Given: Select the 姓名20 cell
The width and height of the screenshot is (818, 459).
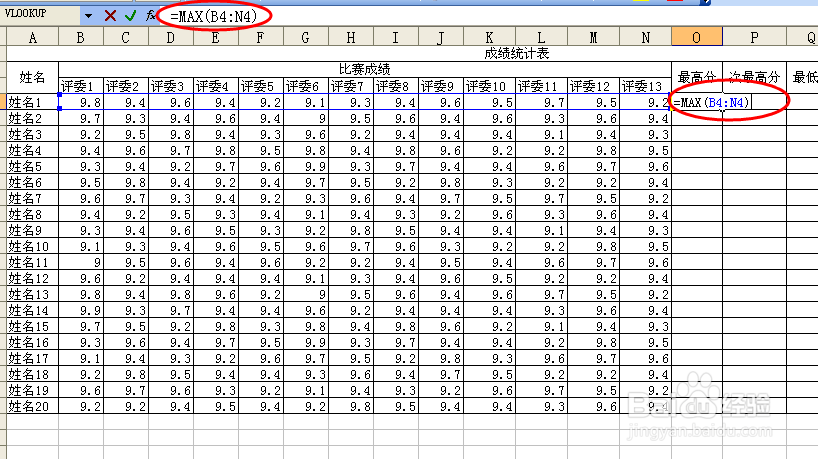Looking at the screenshot, I should (32, 406).
